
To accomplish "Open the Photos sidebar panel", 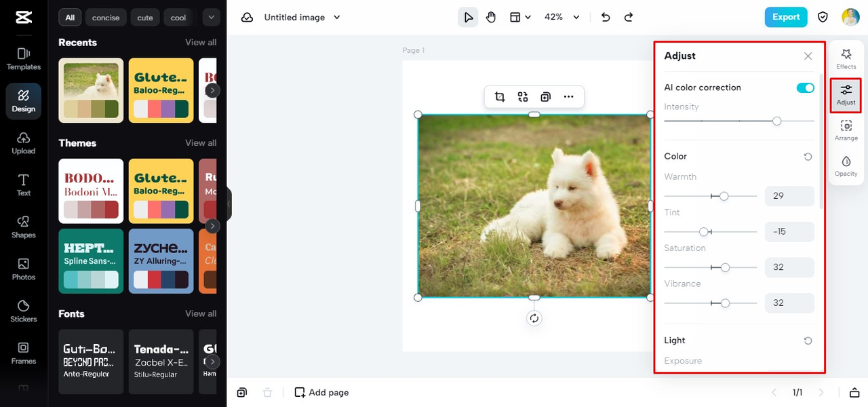I will tap(24, 269).
